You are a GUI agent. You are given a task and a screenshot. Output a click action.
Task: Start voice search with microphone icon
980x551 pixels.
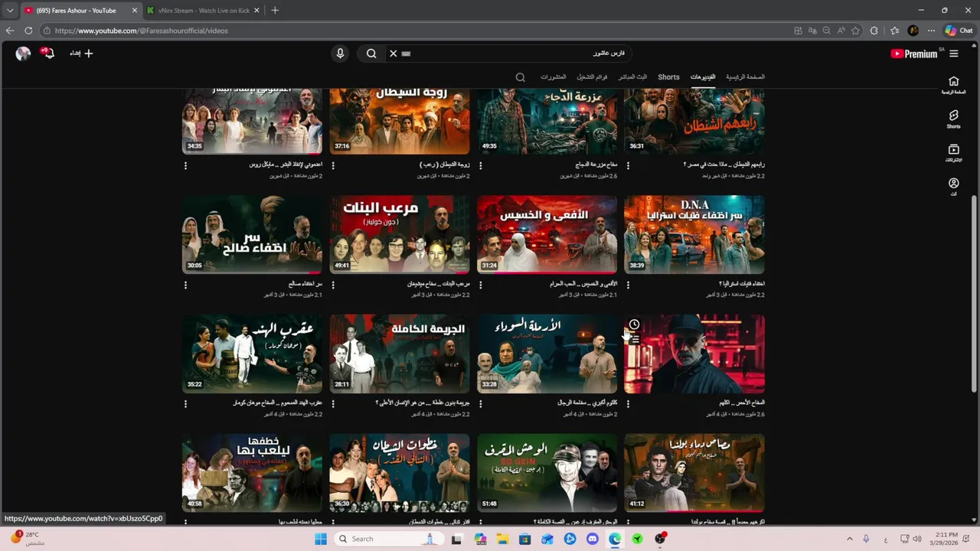pyautogui.click(x=340, y=54)
